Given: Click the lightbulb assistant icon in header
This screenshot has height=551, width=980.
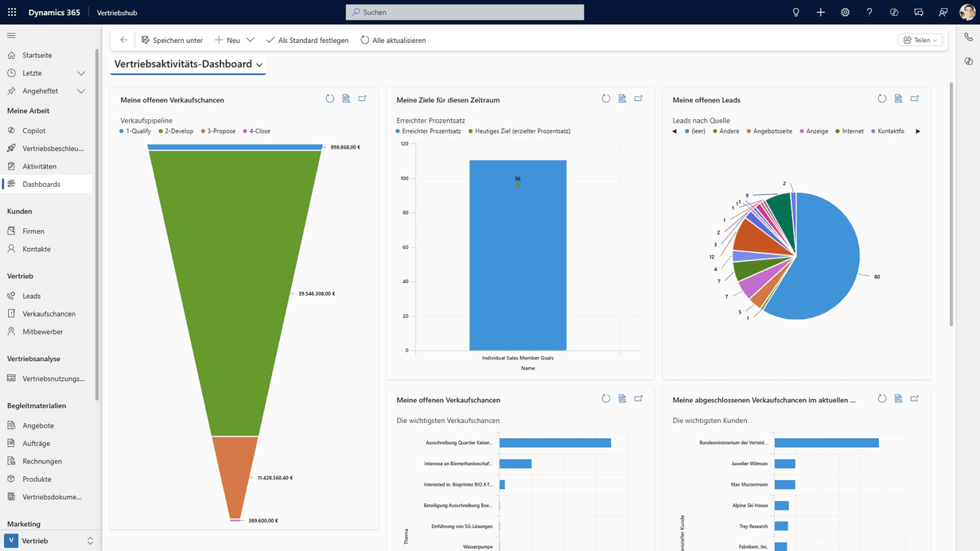Looking at the screenshot, I should tap(795, 13).
